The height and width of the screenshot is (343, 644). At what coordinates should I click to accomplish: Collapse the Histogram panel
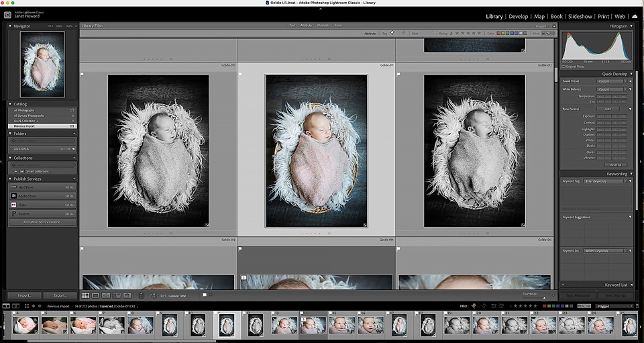631,26
